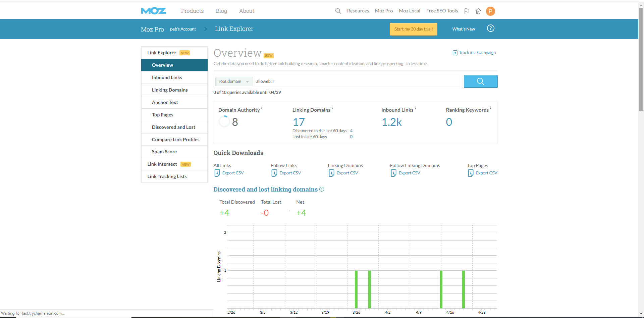Click the 17 linking domains value
The image size is (644, 318).
299,122
